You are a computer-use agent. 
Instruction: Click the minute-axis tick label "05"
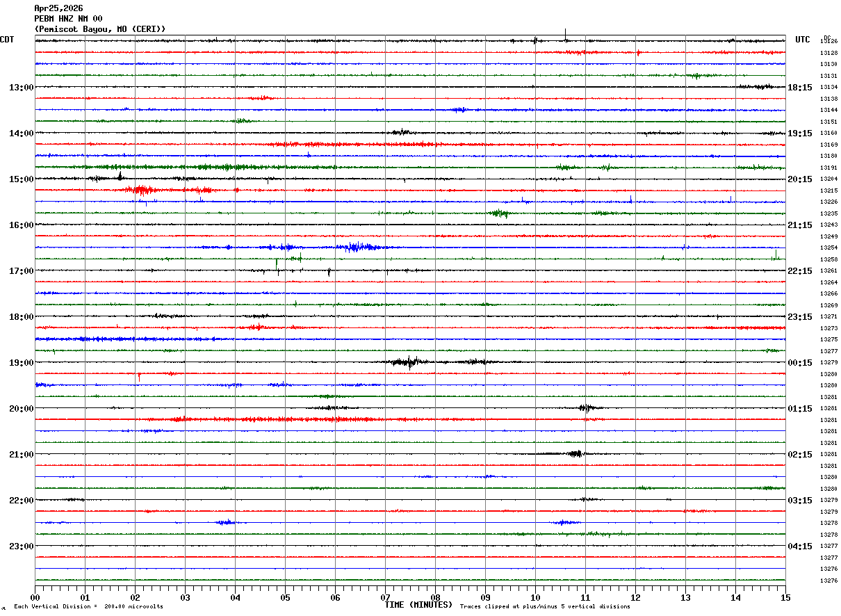tap(285, 597)
